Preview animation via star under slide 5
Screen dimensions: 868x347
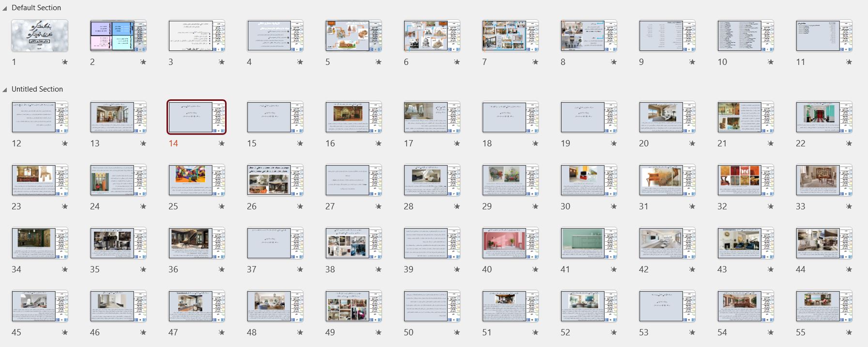click(379, 62)
